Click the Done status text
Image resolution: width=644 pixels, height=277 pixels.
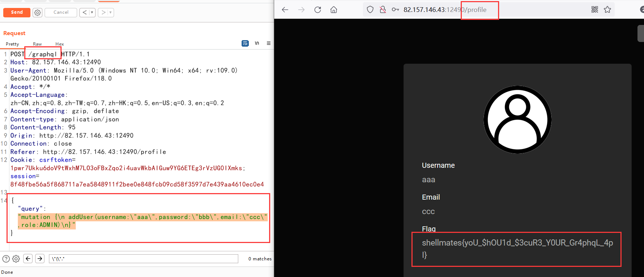pyautogui.click(x=7, y=272)
